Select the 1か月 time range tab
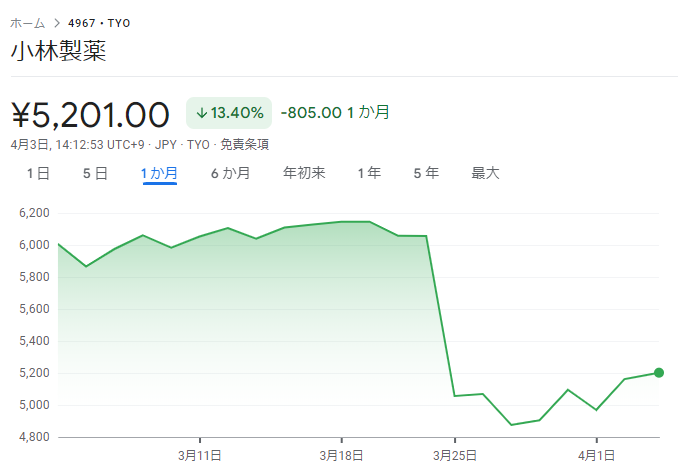 (160, 173)
